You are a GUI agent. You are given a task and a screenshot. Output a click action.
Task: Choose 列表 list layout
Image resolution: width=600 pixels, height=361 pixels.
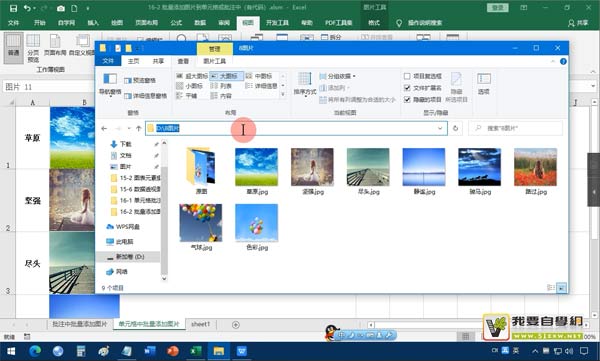(x=222, y=86)
